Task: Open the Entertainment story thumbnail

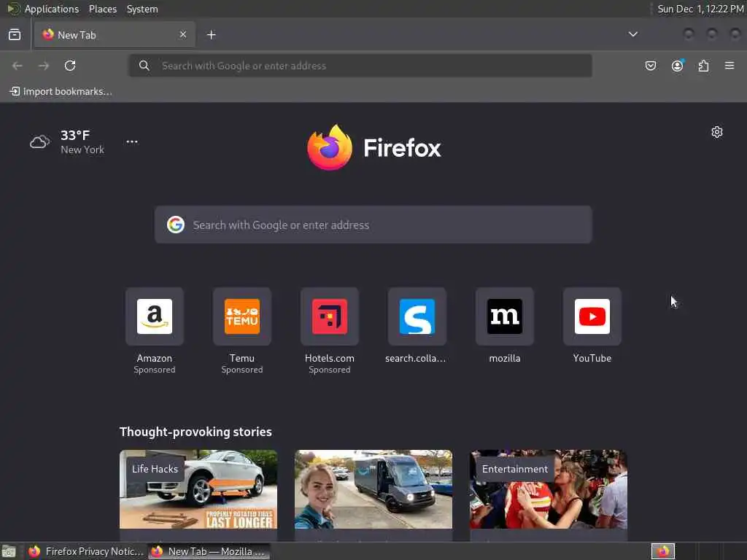Action: 549,489
